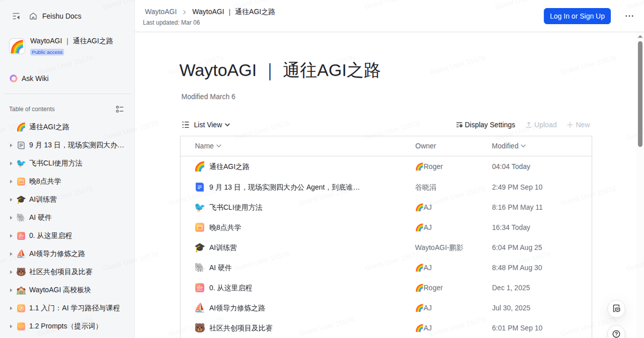The image size is (644, 338).
Task: Open the more options ellipsis menu
Action: click(630, 16)
